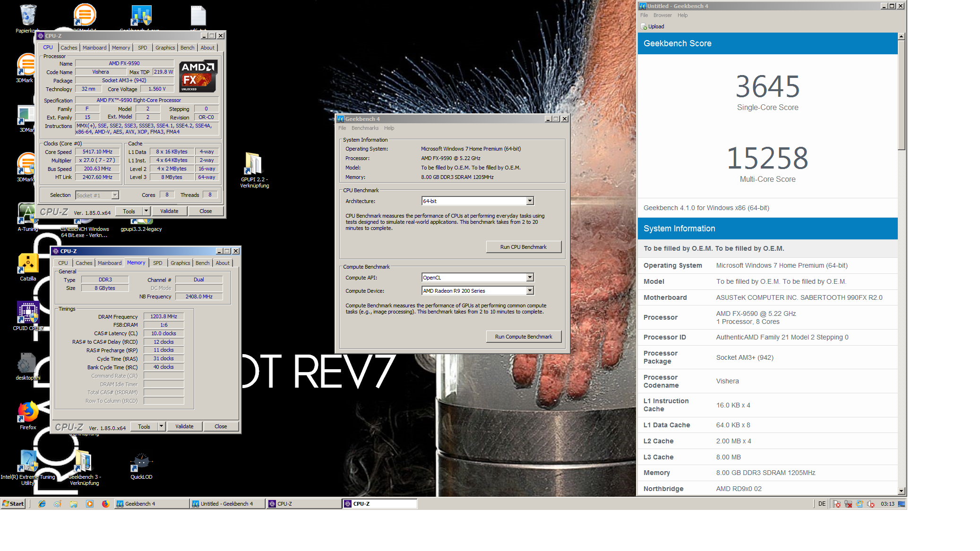Click the Geekbench results scrollbar thumb
The width and height of the screenshot is (980, 551).
tap(901, 95)
